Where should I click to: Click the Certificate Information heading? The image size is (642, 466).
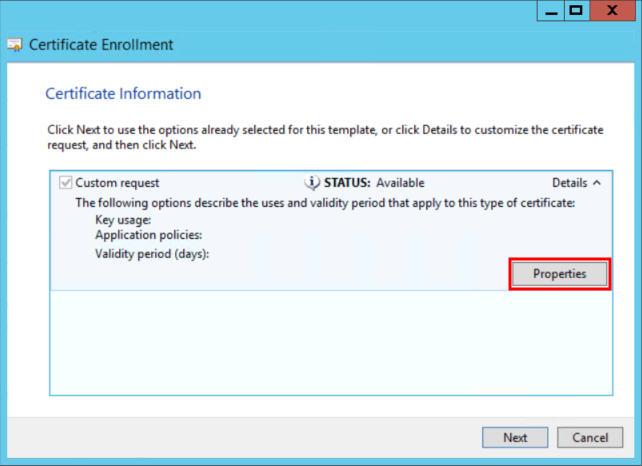pyautogui.click(x=123, y=93)
